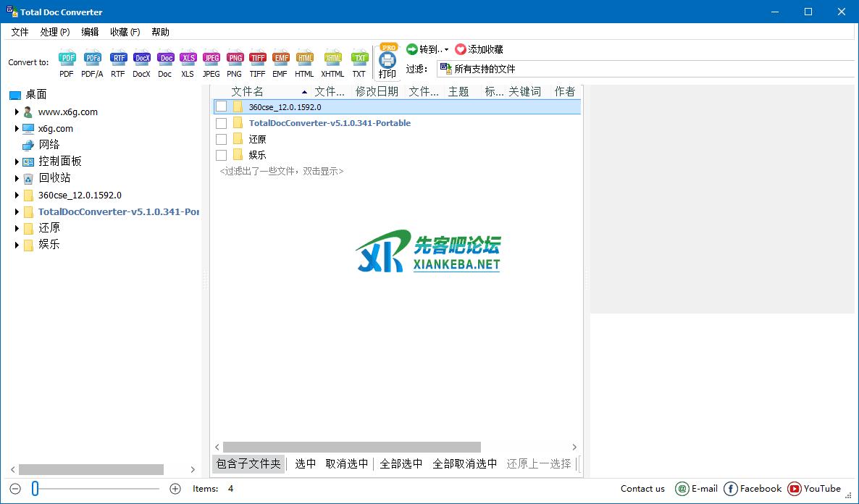Select the TIFF conversion icon
Screen dimensions: 859x504
pyautogui.click(x=257, y=59)
